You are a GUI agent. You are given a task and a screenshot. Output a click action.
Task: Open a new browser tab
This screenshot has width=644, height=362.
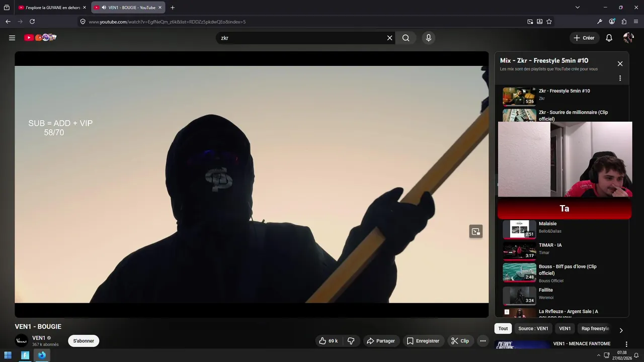coord(173,8)
